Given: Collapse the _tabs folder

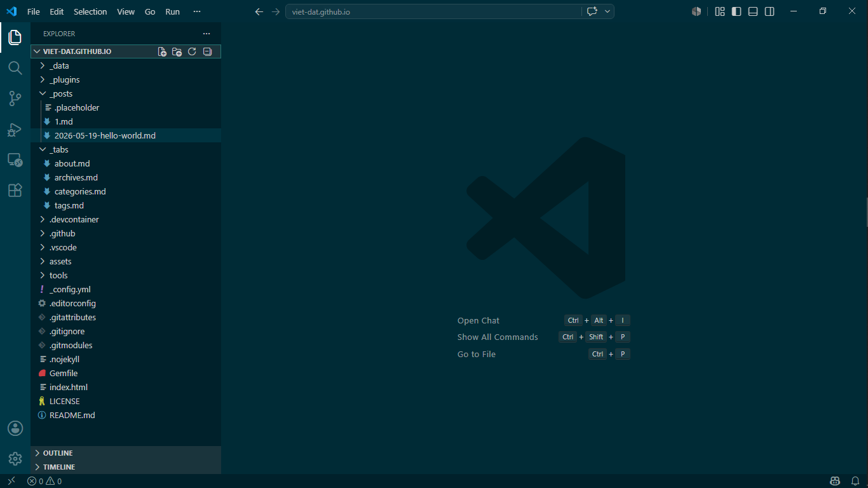Looking at the screenshot, I should pos(126,149).
